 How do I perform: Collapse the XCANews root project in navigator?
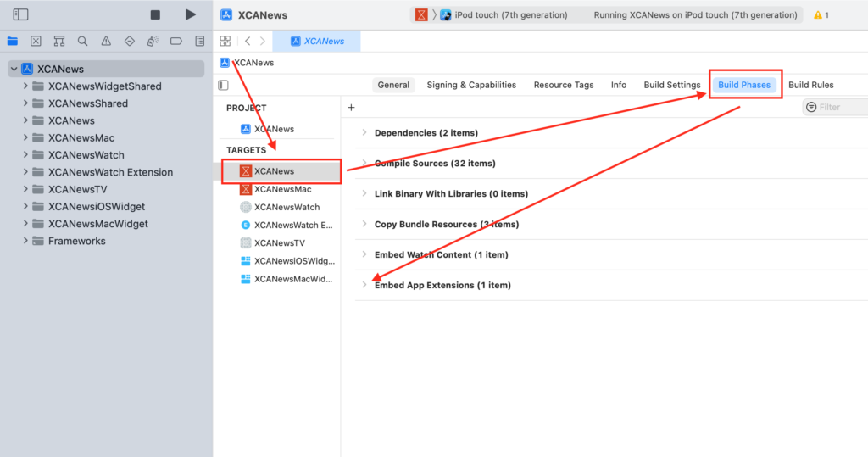click(14, 70)
